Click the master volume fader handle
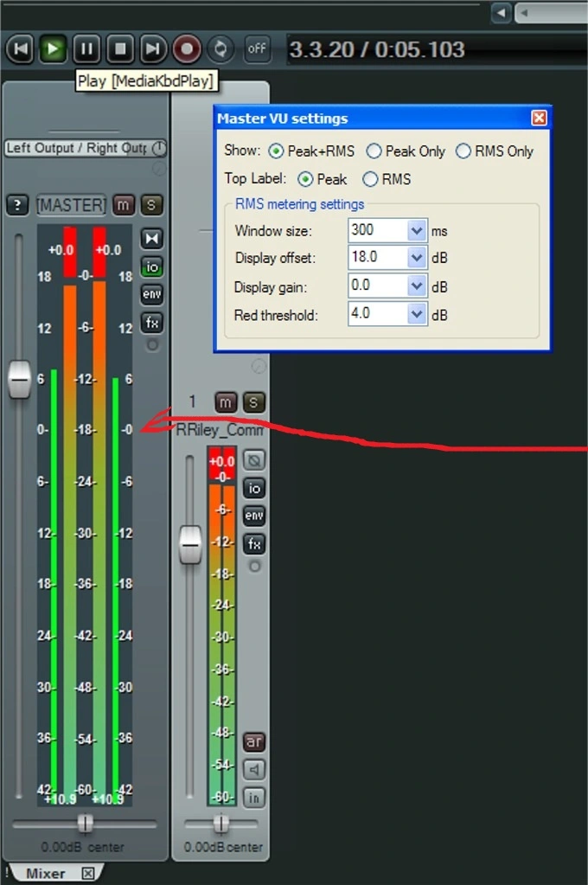The height and width of the screenshot is (885, 588). point(19,381)
